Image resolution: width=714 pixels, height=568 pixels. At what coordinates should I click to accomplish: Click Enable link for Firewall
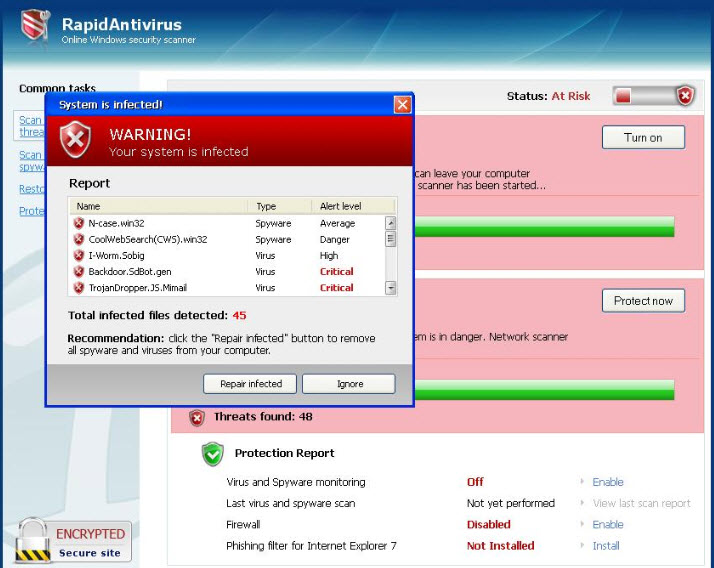pyautogui.click(x=608, y=525)
